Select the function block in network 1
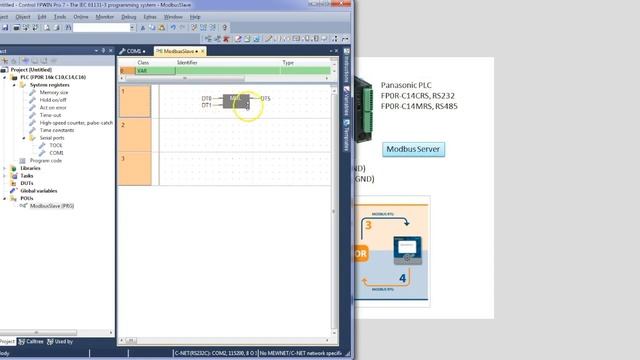The image size is (640, 360). click(236, 101)
